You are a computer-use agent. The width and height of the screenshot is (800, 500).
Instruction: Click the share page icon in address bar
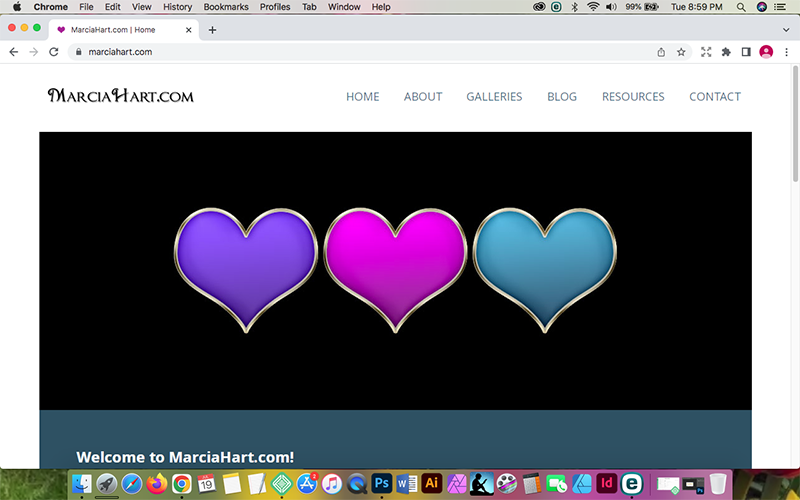[661, 52]
